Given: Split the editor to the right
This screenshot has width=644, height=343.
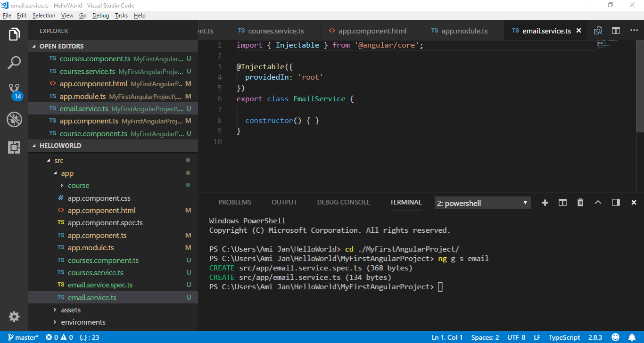Looking at the screenshot, I should 616,31.
